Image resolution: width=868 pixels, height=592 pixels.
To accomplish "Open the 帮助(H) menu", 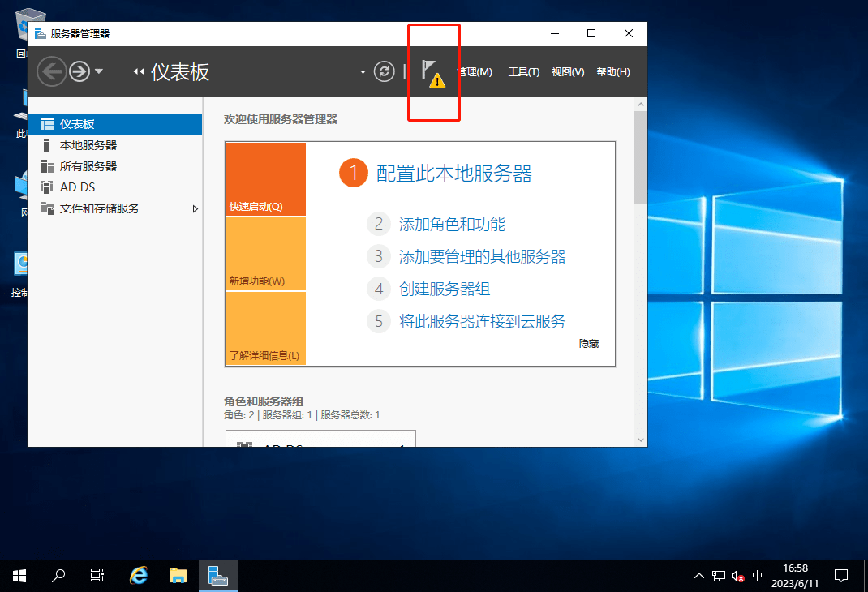I will coord(613,72).
